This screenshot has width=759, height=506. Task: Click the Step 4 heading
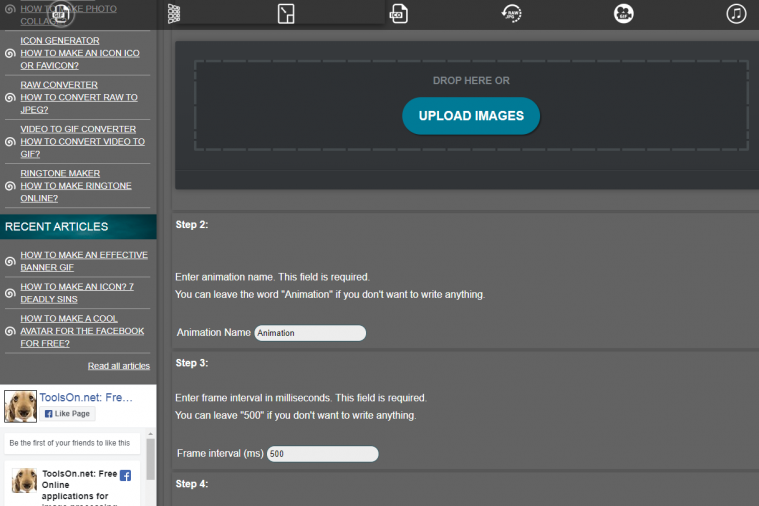pos(192,484)
